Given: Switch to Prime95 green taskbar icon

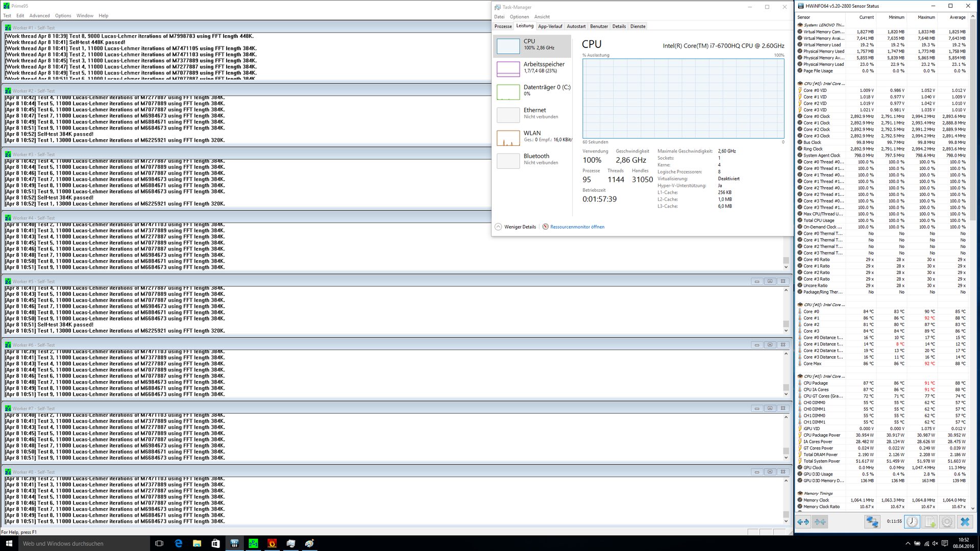Looking at the screenshot, I should click(x=253, y=543).
